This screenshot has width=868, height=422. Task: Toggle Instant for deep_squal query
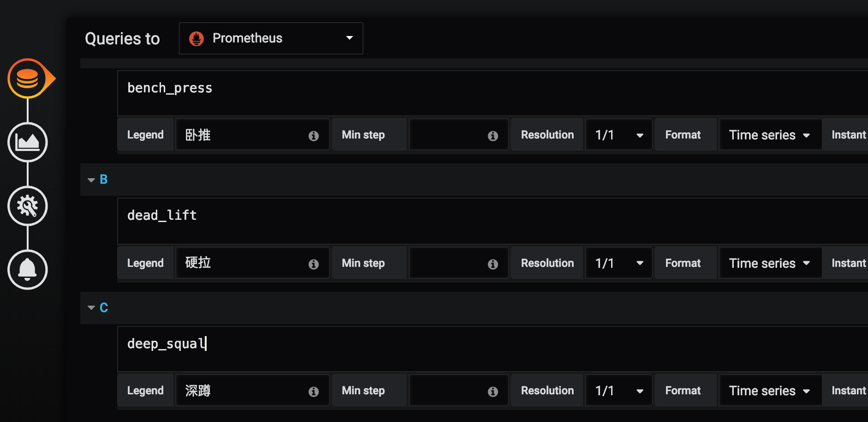click(848, 391)
